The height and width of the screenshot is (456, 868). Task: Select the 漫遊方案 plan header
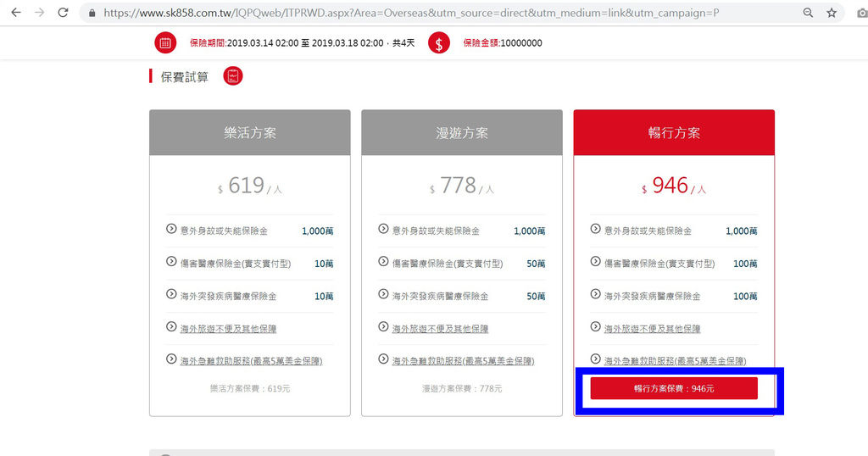point(462,133)
